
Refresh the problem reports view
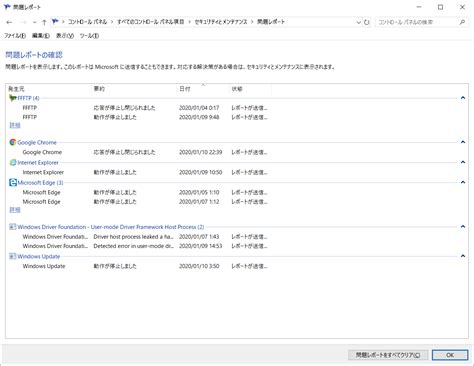coord(367,22)
